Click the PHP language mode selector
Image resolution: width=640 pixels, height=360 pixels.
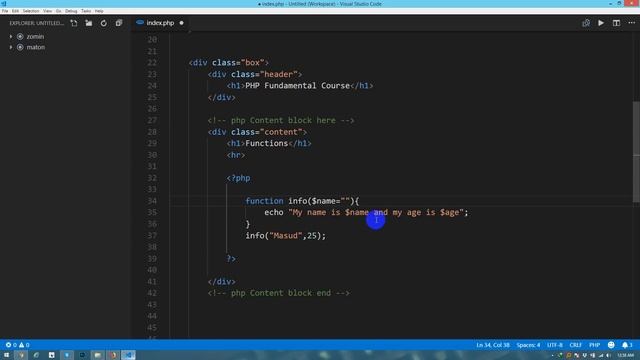coord(594,345)
